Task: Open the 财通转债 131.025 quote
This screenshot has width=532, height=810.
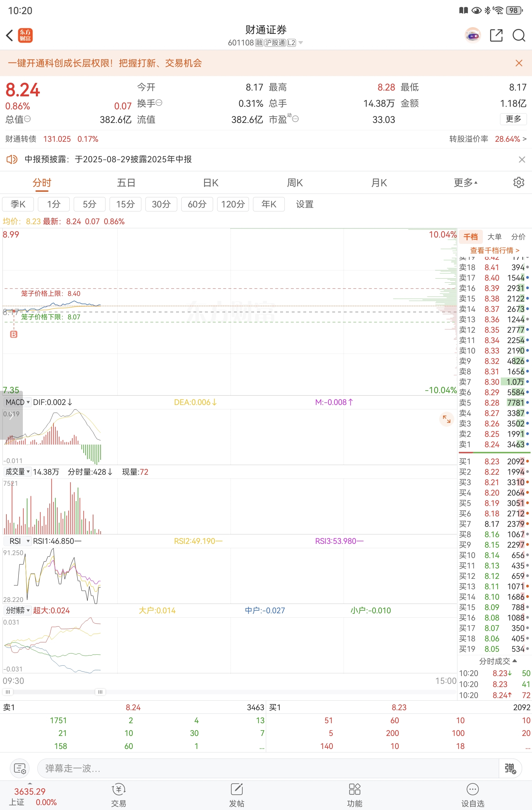Action: click(x=52, y=139)
